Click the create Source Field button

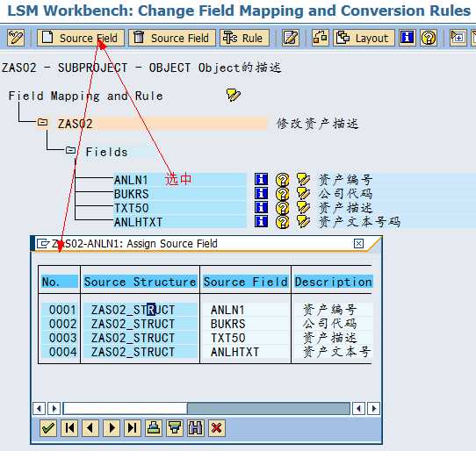(81, 38)
